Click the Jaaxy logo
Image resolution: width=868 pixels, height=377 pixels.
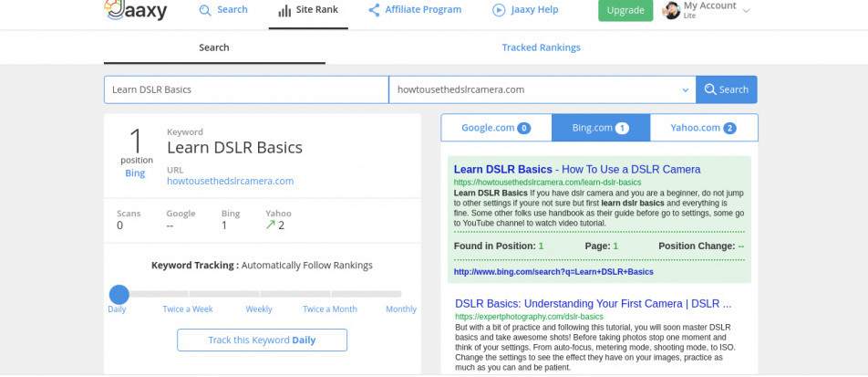click(136, 9)
